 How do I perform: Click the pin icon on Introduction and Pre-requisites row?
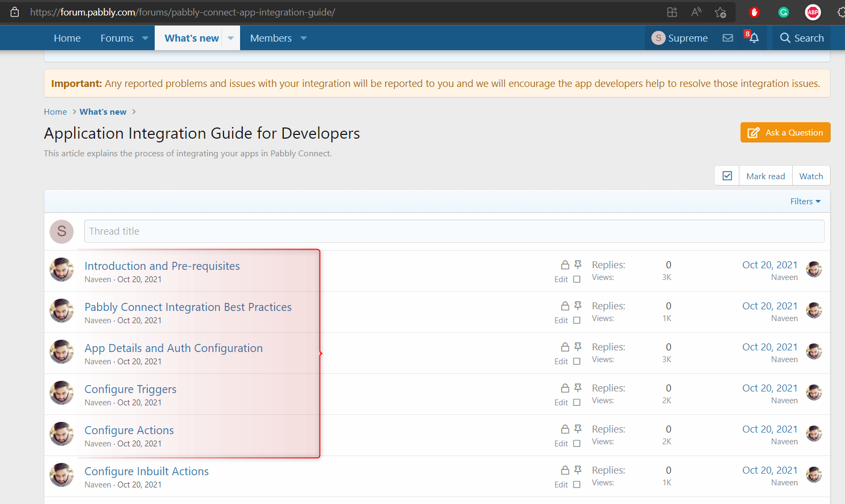578,265
